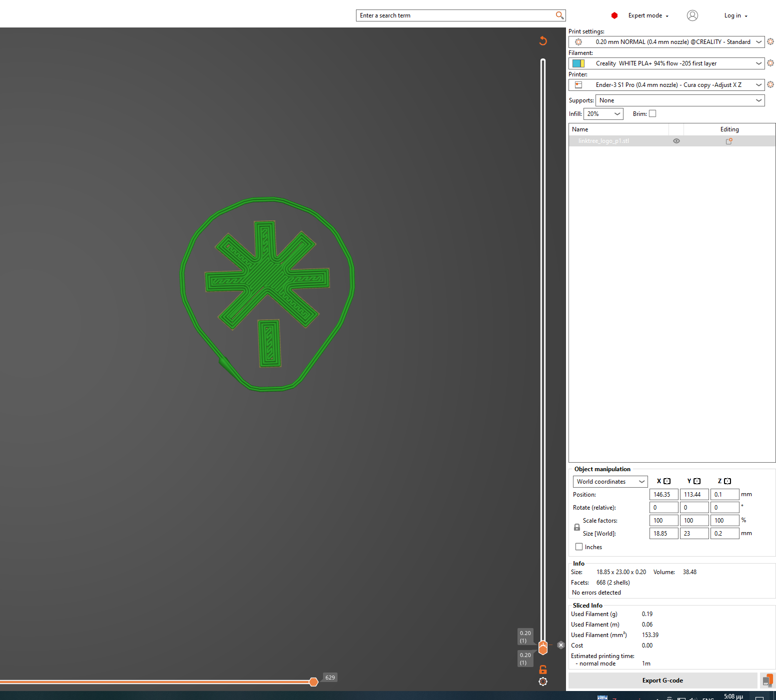Image resolution: width=776 pixels, height=700 pixels.
Task: Click the user account avatar icon
Action: (x=692, y=15)
